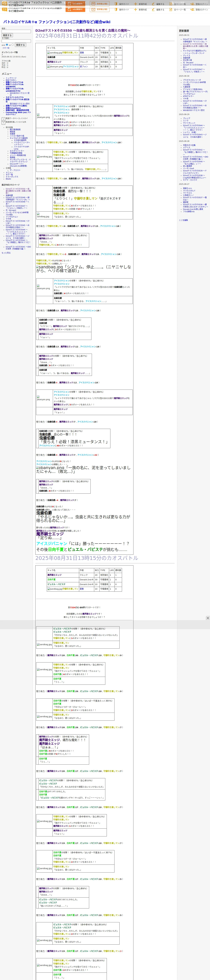Screen dimensions: 210x980
Task: Select the 'or' radio button
Action: [x=13, y=45]
